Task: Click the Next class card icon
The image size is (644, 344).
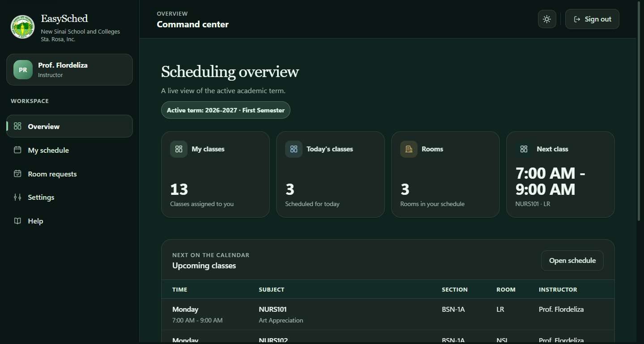Action: (524, 149)
